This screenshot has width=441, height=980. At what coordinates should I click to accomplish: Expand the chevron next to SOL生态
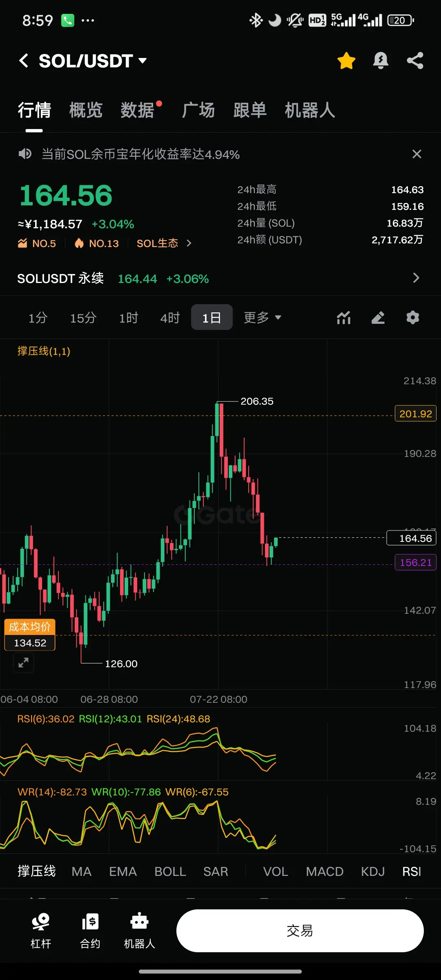(x=189, y=243)
